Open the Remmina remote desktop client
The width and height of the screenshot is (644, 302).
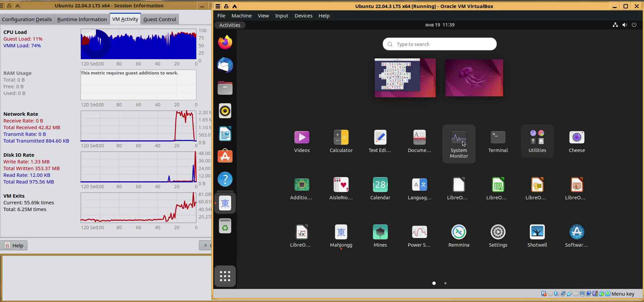(x=459, y=236)
